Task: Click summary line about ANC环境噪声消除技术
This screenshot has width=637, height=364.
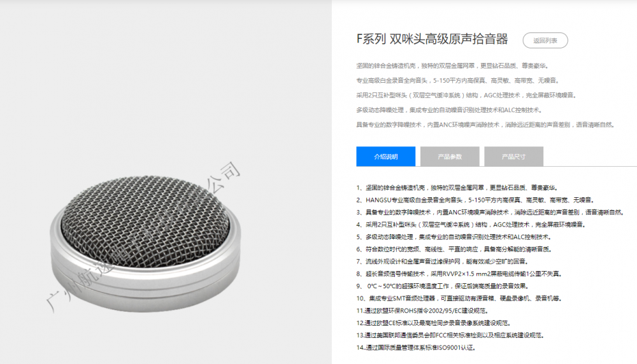Action: click(x=486, y=125)
